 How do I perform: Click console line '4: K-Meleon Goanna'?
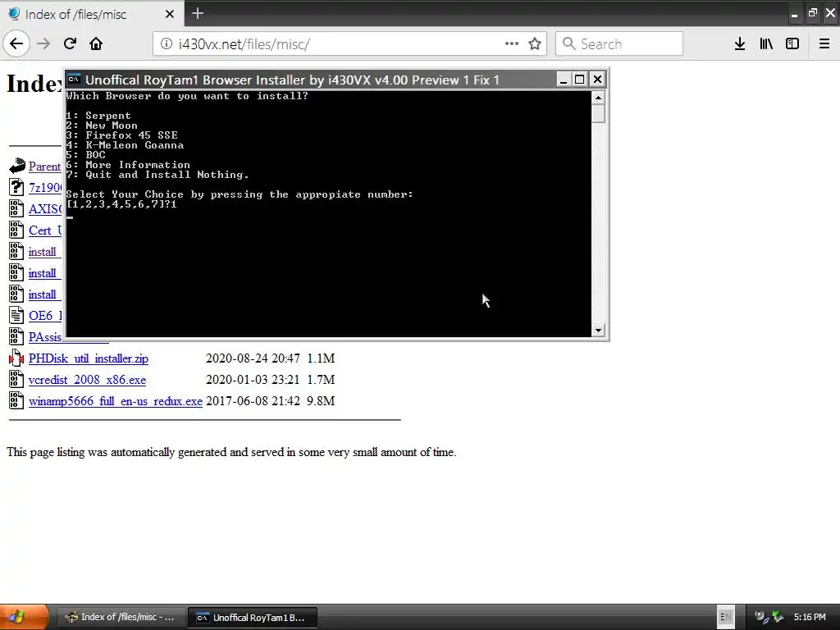pyautogui.click(x=125, y=145)
